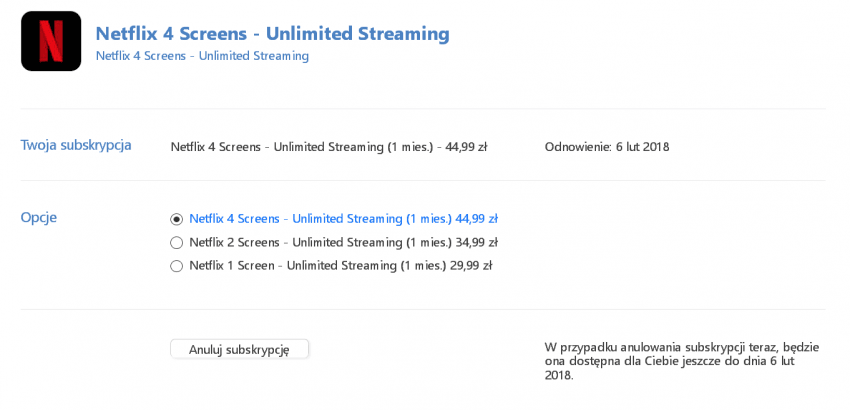
Task: Follow the small Netflix 4 Screens subtitle link
Action: pyautogui.click(x=202, y=56)
